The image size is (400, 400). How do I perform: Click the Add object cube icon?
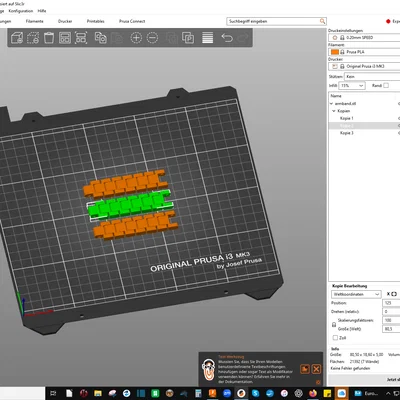pyautogui.click(x=17, y=38)
